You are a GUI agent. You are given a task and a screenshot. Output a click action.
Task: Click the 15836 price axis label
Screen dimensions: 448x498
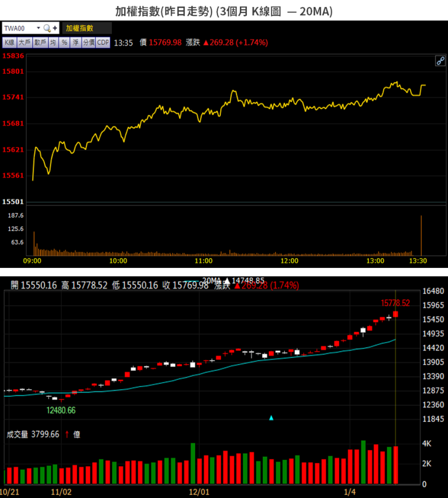tap(13, 56)
